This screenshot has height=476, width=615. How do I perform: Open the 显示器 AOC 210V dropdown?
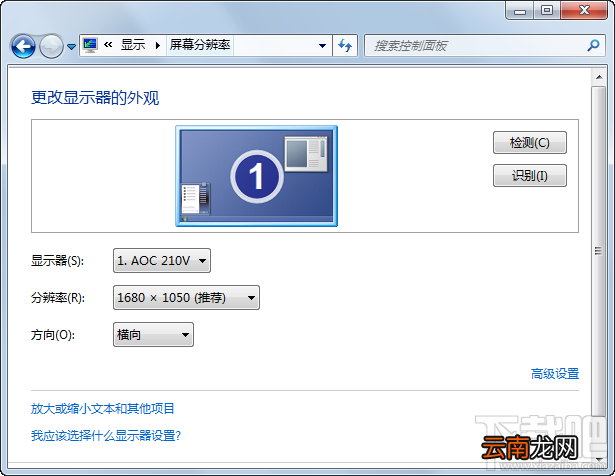click(x=162, y=260)
